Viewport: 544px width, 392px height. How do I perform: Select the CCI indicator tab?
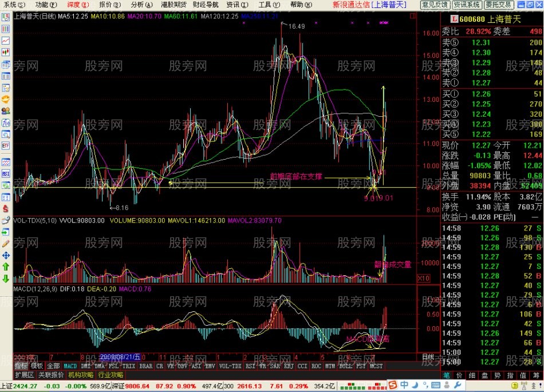(x=302, y=366)
